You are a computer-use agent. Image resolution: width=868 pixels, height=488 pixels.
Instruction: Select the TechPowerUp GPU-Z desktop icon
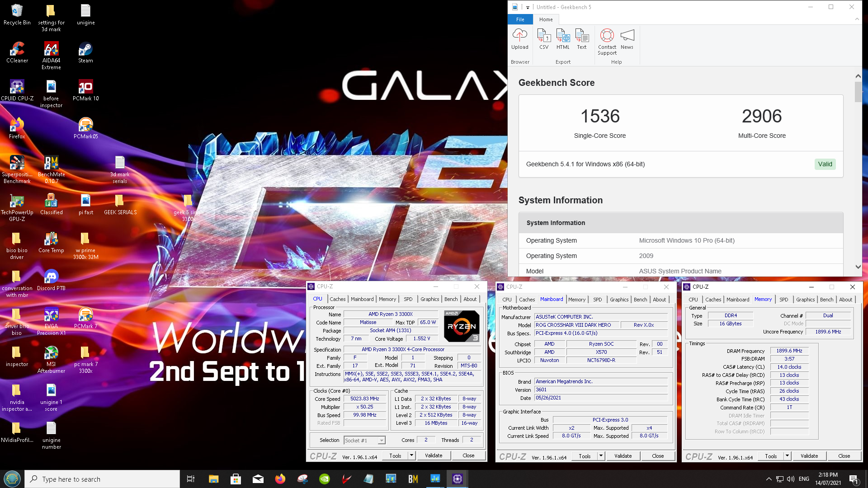(17, 207)
